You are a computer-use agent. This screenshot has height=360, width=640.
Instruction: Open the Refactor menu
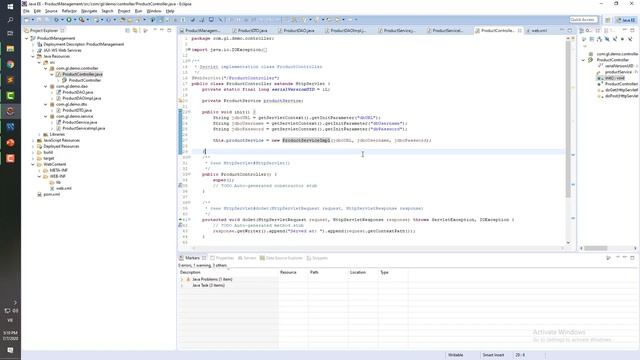(x=69, y=11)
